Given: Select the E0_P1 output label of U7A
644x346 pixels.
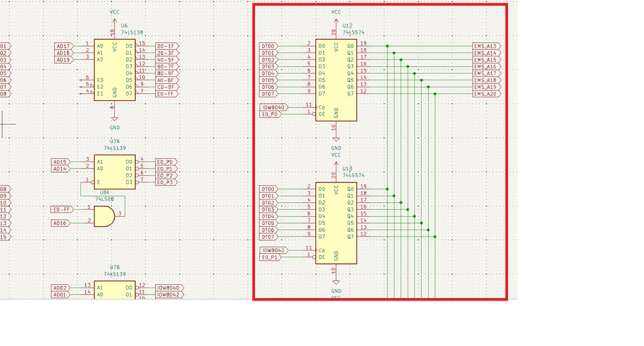Looking at the screenshot, I should (166, 168).
